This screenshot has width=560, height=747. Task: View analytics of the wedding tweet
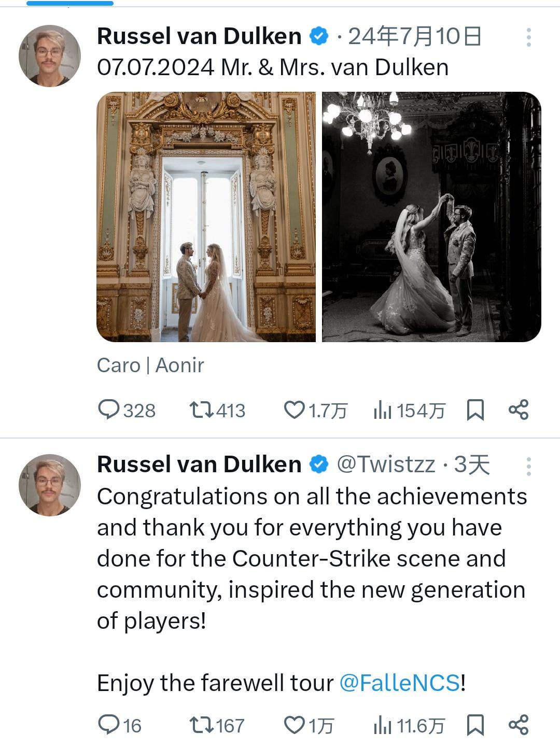pos(382,410)
